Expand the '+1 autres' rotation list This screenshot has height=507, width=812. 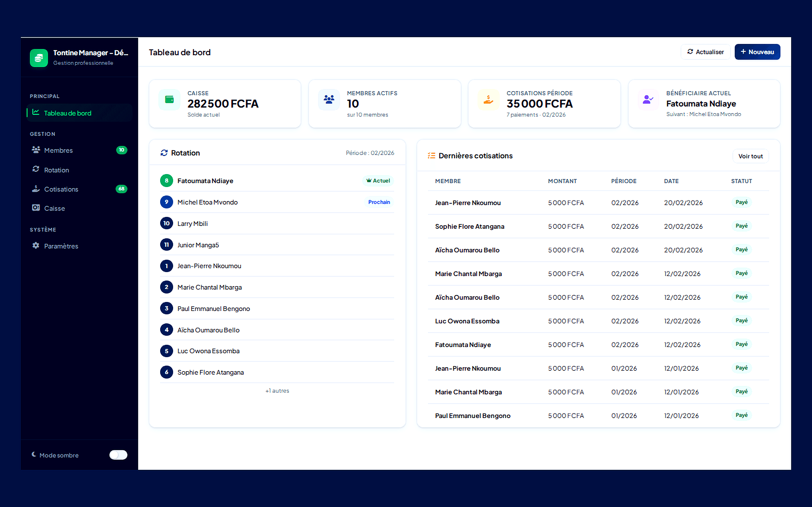pos(277,390)
